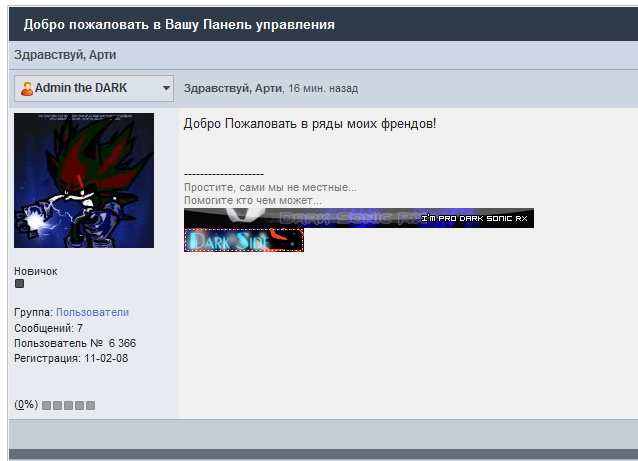This screenshot has width=638, height=461.
Task: Click the signature line Помогите кто чем может...
Action: click(x=253, y=200)
